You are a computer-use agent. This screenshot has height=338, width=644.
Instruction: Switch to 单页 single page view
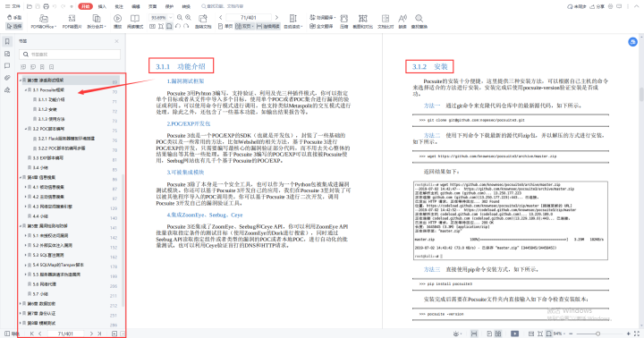[x=225, y=26]
